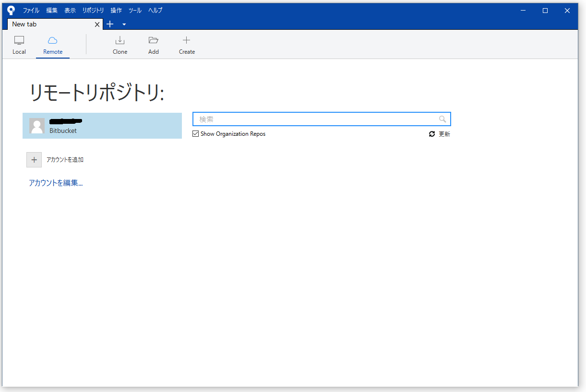The image size is (586, 392).
Task: Click アカウントを編集 link
Action: point(56,183)
